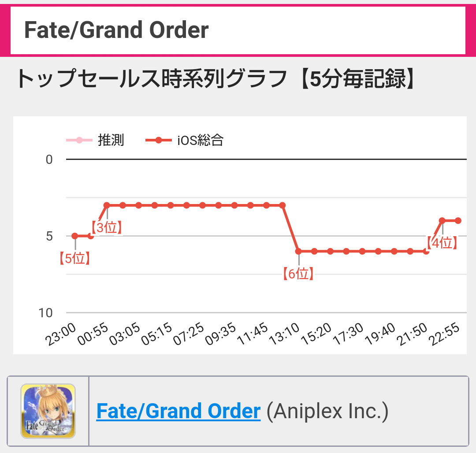Image resolution: width=476 pixels, height=453 pixels.
Task: Select the 【4位】 annotation label
Action: point(442,243)
